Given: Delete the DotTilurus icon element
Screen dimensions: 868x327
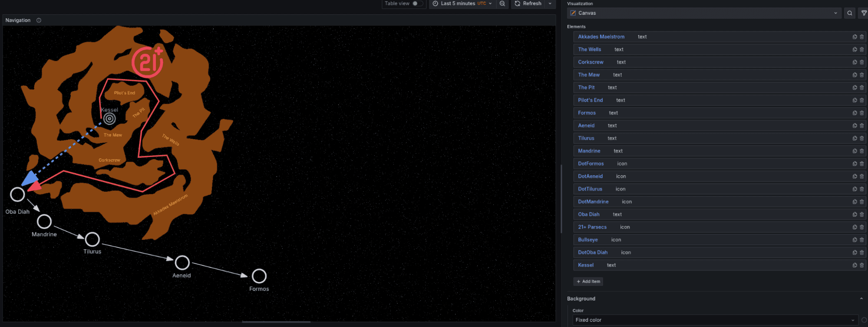Looking at the screenshot, I should 862,189.
